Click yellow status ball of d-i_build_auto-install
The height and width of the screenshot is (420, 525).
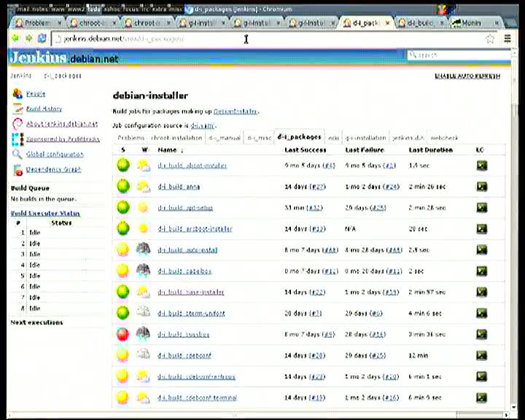point(123,249)
